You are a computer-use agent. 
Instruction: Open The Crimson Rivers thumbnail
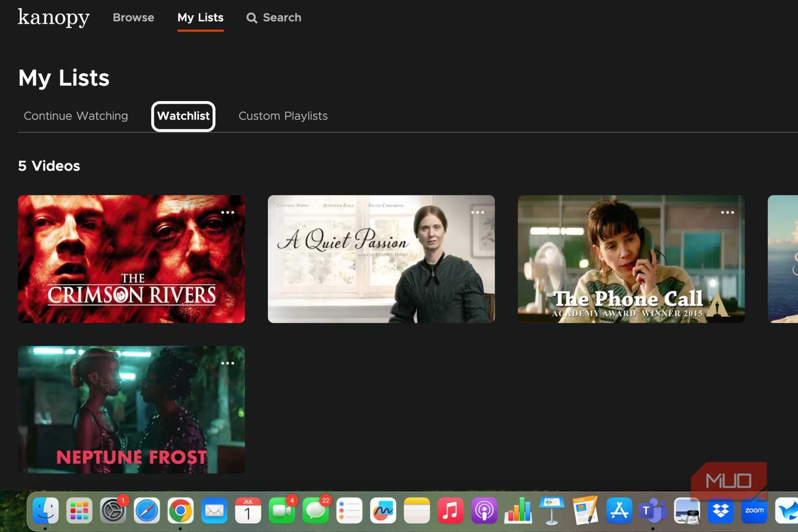pos(132,259)
